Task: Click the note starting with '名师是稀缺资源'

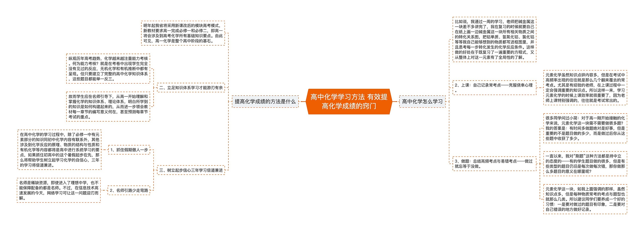Action: coord(59,190)
